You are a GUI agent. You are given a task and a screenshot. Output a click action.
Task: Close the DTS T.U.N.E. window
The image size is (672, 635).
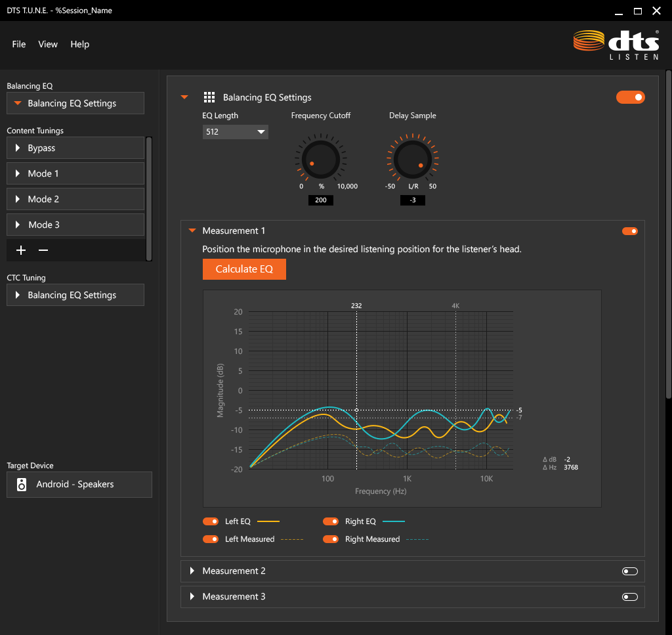pyautogui.click(x=656, y=11)
